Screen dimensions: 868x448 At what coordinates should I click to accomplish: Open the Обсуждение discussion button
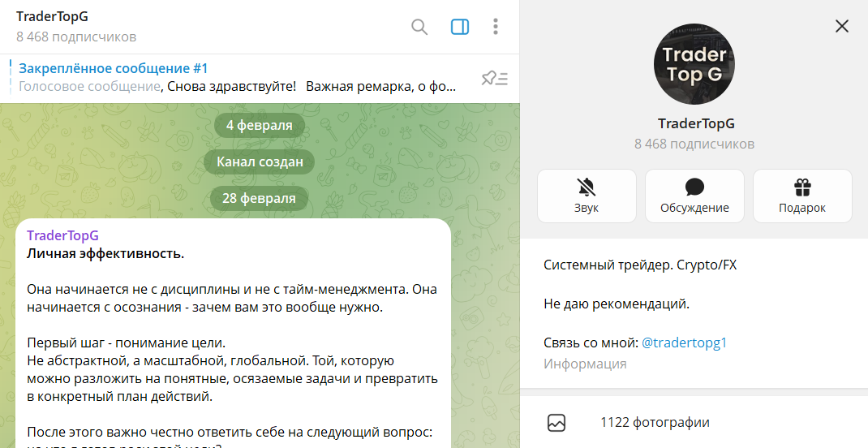tap(694, 196)
